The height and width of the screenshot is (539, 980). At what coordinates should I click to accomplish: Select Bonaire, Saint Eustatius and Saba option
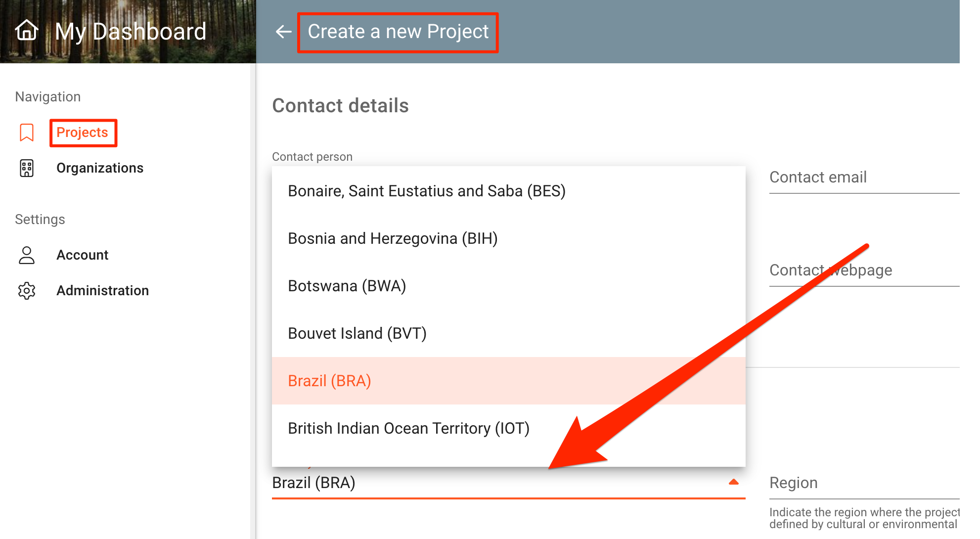tap(426, 191)
